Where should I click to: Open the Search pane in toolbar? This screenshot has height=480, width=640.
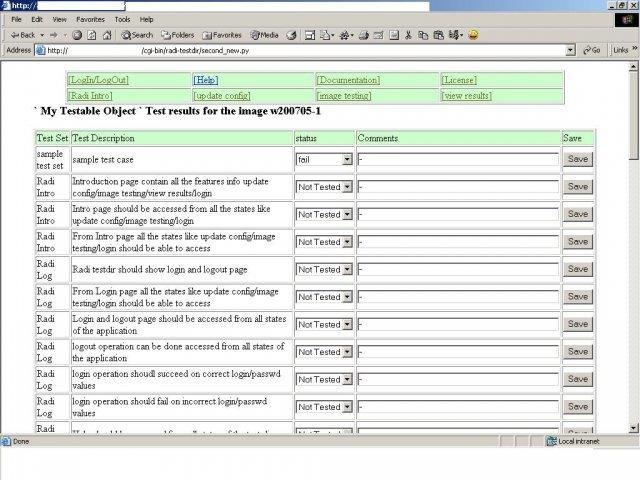(x=136, y=34)
